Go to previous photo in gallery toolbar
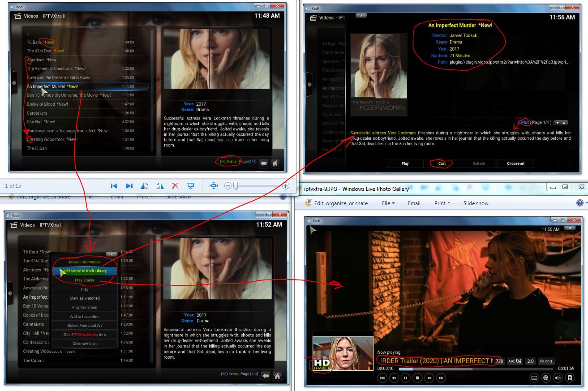 pos(114,186)
